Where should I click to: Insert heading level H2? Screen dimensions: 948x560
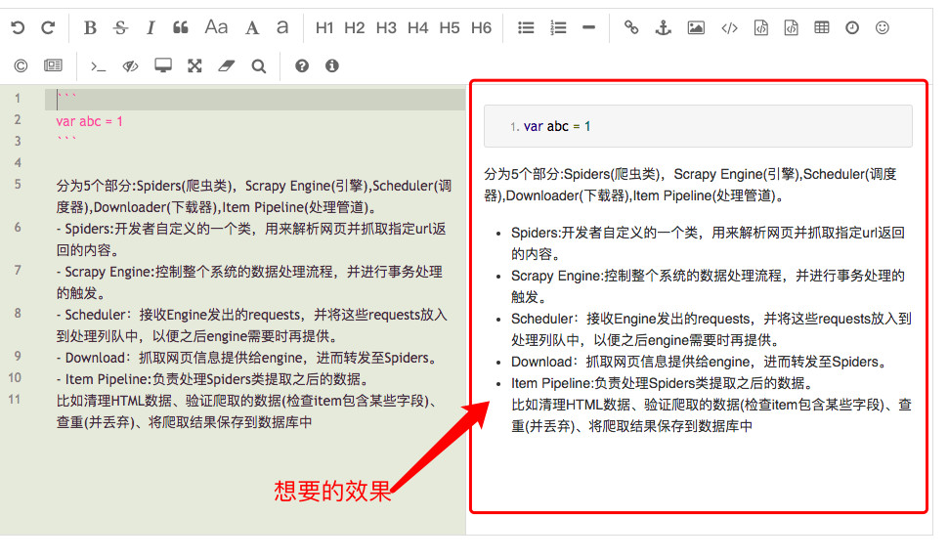355,27
